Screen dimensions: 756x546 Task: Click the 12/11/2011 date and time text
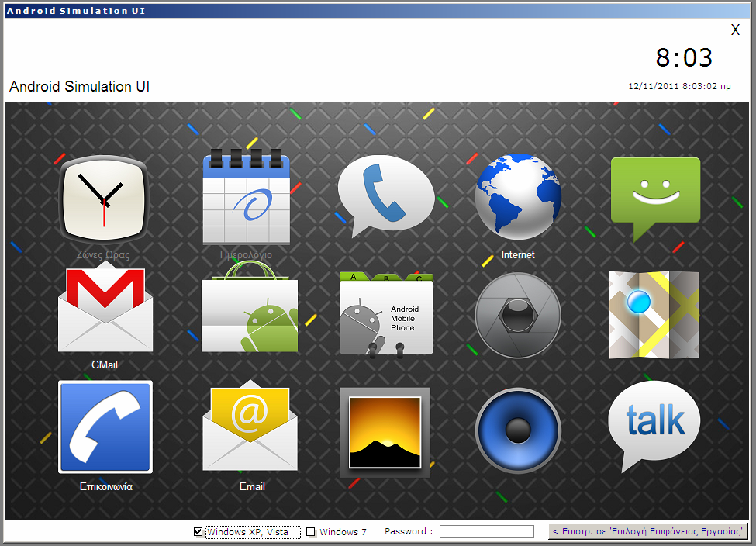[679, 86]
